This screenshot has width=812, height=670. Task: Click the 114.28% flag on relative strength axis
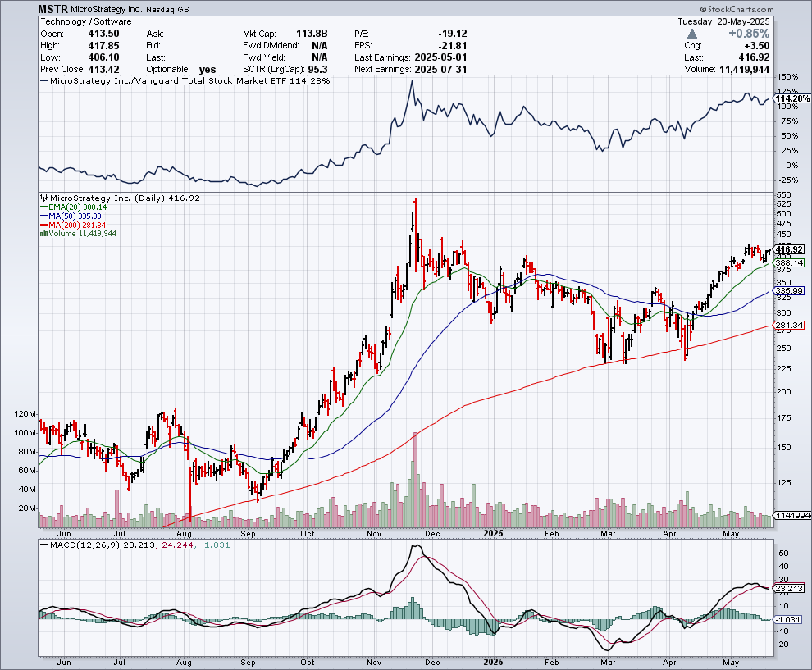point(791,98)
